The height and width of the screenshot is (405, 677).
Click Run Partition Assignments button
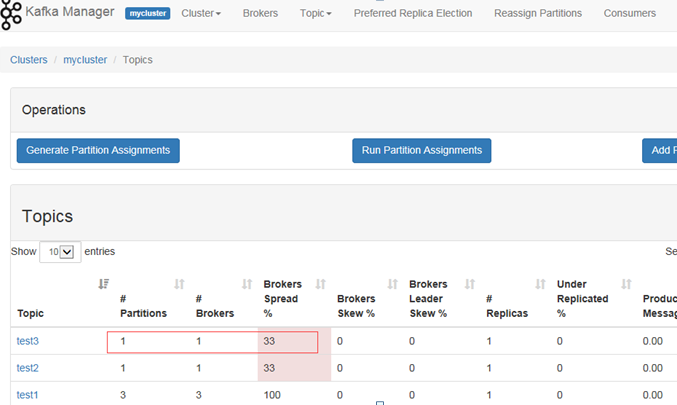(x=421, y=151)
